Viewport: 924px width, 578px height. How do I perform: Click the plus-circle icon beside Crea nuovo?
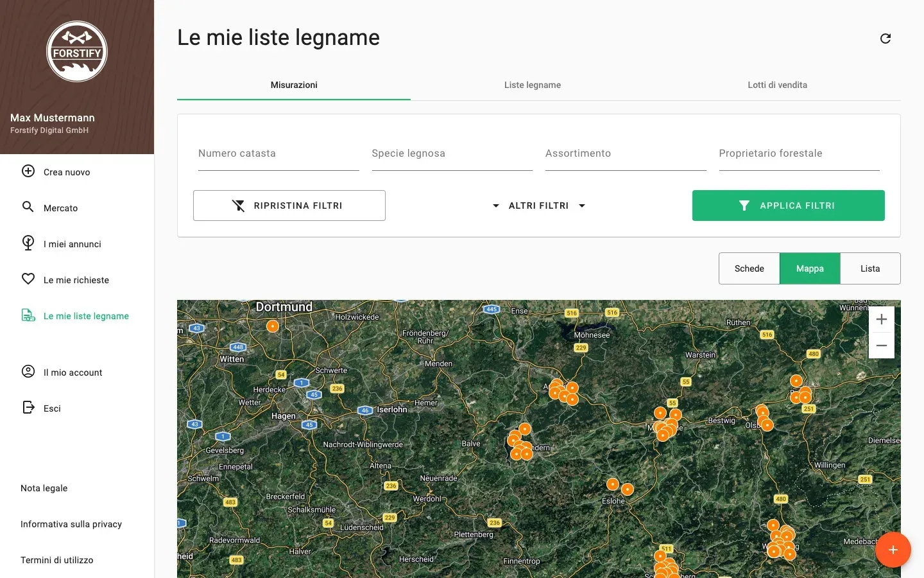(x=28, y=171)
